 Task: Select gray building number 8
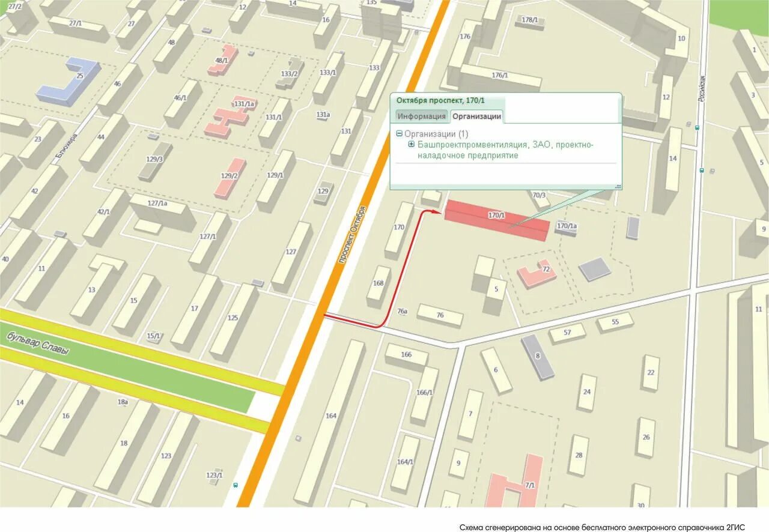pos(538,357)
